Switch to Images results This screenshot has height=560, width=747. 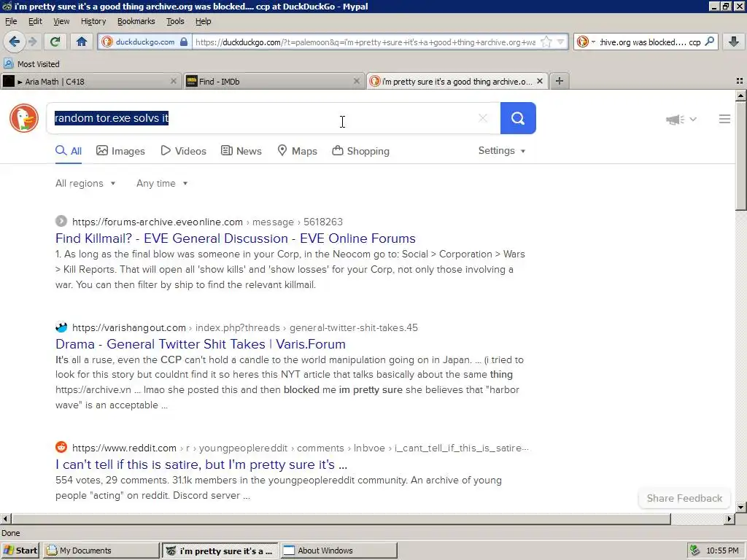[120, 152]
